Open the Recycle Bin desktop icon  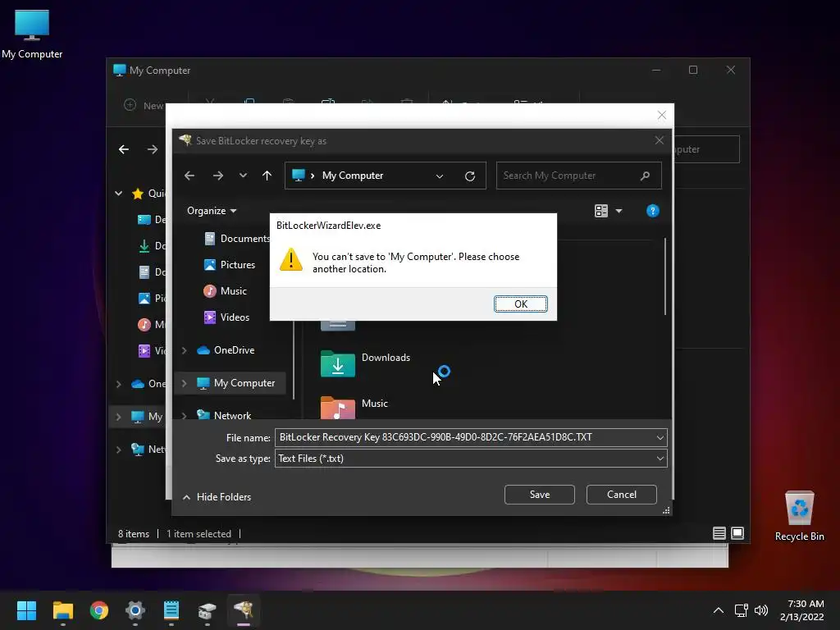[x=799, y=515]
